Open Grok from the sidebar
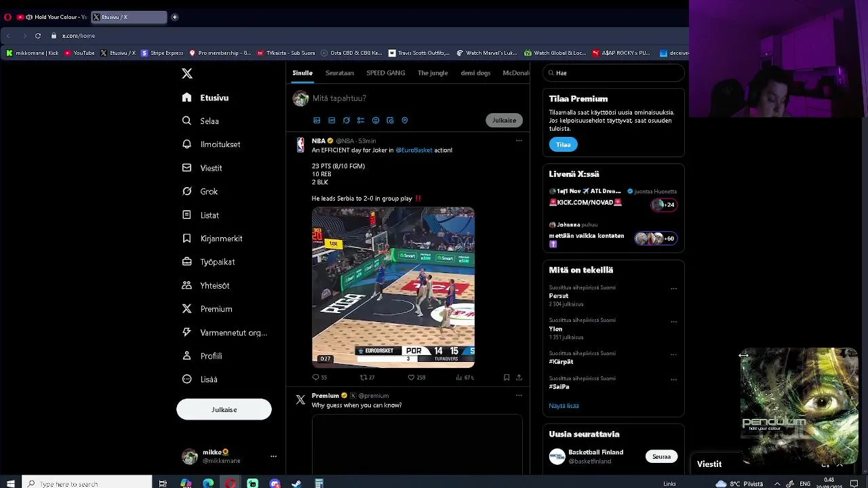Viewport: 868px width, 488px height. pos(200,191)
